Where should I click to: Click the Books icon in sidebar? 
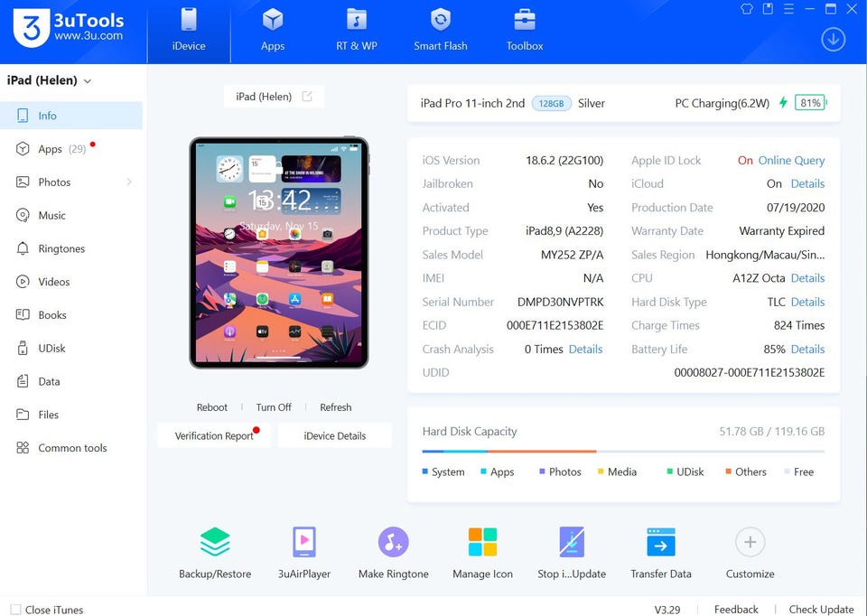click(x=23, y=314)
